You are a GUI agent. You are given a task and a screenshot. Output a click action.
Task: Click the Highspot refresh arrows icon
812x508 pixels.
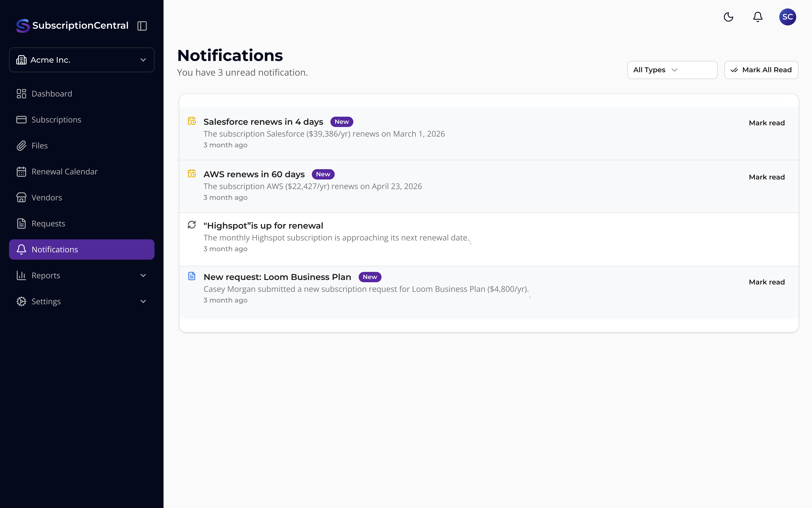tap(192, 225)
